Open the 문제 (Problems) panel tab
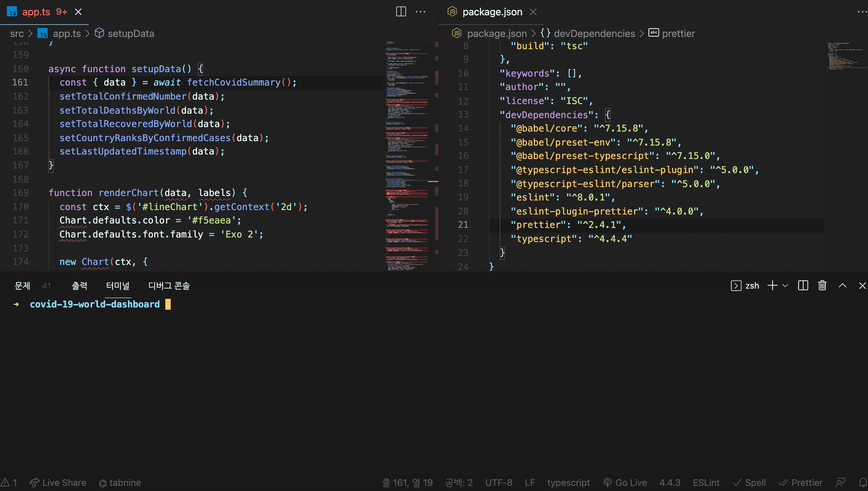The height and width of the screenshot is (491, 868). click(x=22, y=286)
